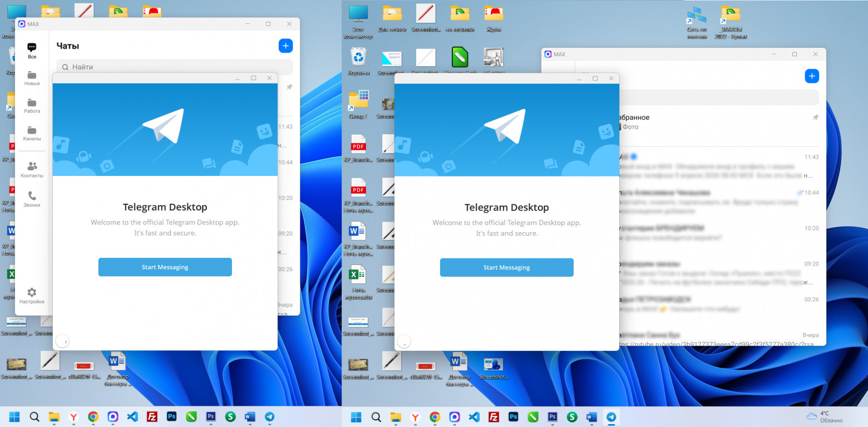Click VS Code on the taskbar with the weather widget
The image size is (868, 427).
474,416
